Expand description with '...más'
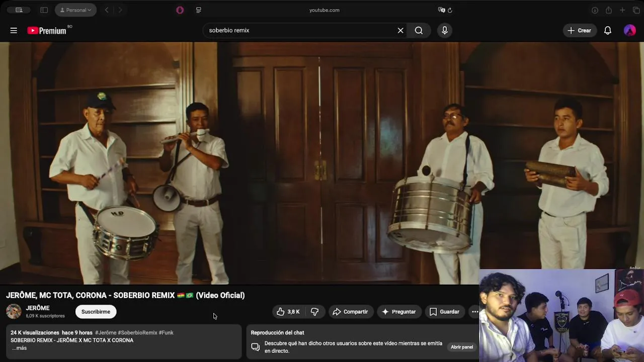This screenshot has height=362, width=644. click(x=19, y=348)
